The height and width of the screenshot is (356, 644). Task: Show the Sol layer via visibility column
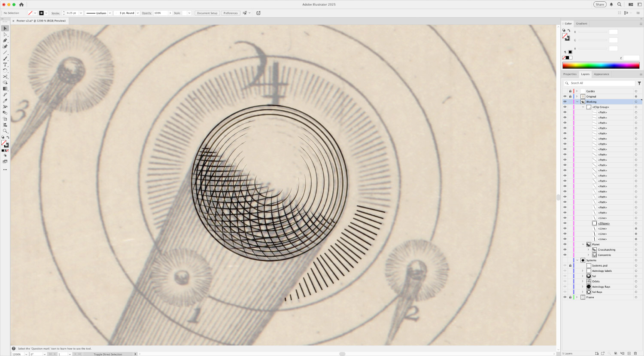[x=565, y=276]
